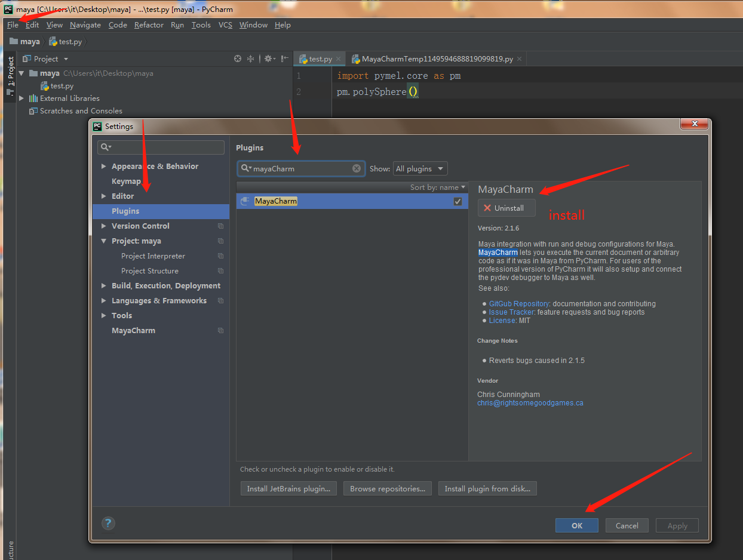
Task: Open the Show all plugins dropdown
Action: (x=420, y=168)
